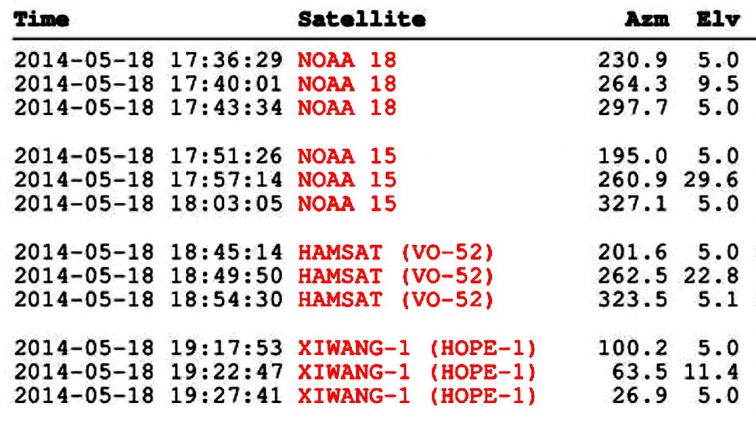Select NOAA 18 link at 17:43:34
Screen dimensions: 756x424
coord(347,107)
